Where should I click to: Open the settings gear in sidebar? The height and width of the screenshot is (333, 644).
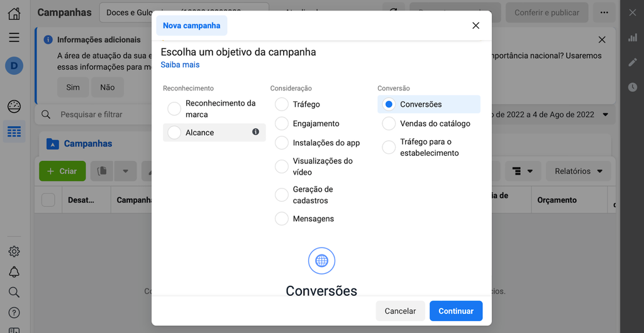point(14,251)
